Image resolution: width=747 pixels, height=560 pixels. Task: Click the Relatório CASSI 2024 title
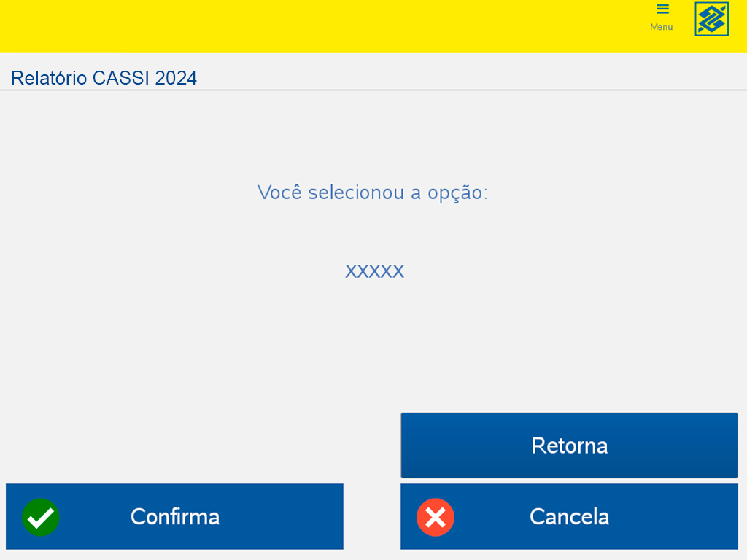coord(104,78)
